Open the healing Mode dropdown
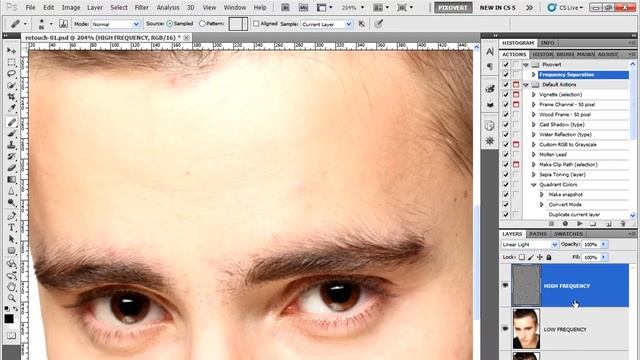The image size is (640, 360). [116, 24]
